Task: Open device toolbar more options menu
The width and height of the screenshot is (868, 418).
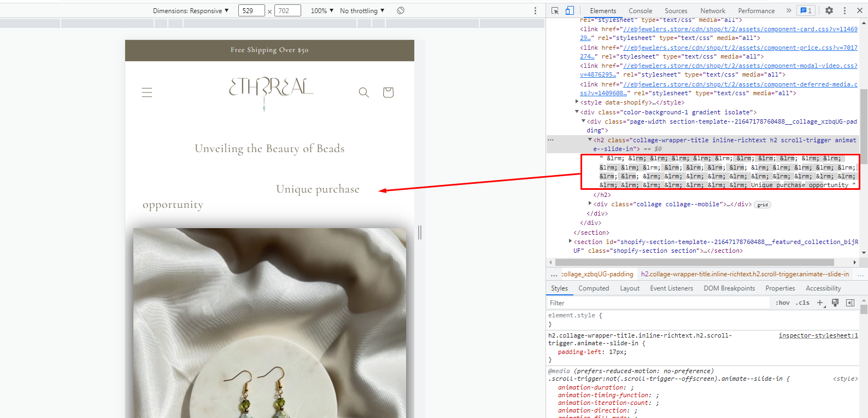Action: (535, 10)
